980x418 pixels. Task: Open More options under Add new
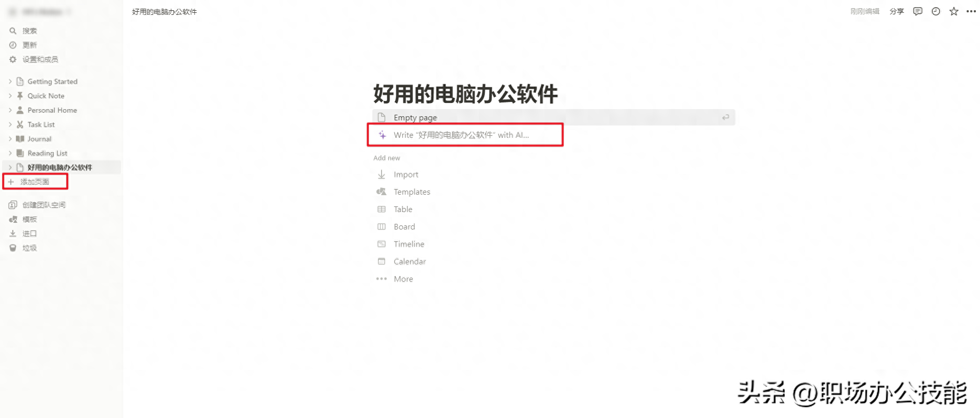pyautogui.click(x=403, y=279)
